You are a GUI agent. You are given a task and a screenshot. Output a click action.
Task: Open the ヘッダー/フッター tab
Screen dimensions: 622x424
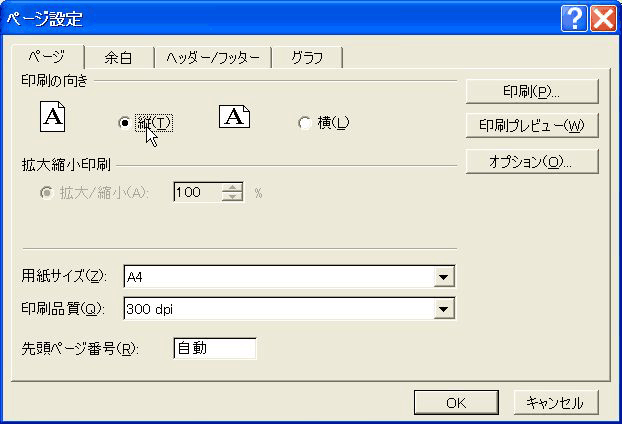(212, 58)
